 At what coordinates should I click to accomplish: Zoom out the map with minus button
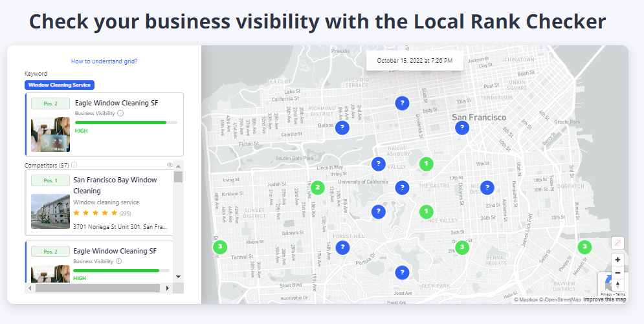pyautogui.click(x=617, y=272)
